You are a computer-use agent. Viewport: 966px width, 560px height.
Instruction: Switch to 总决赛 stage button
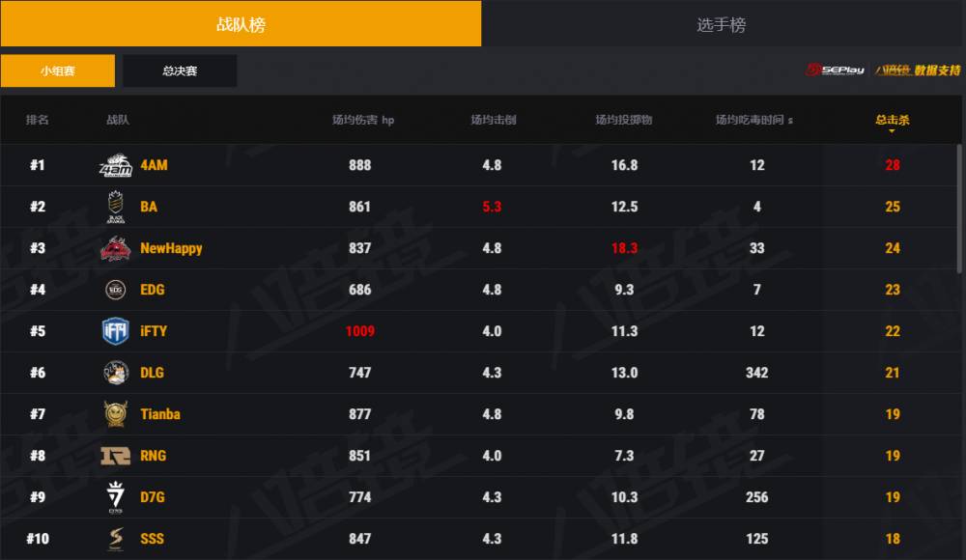(x=180, y=71)
